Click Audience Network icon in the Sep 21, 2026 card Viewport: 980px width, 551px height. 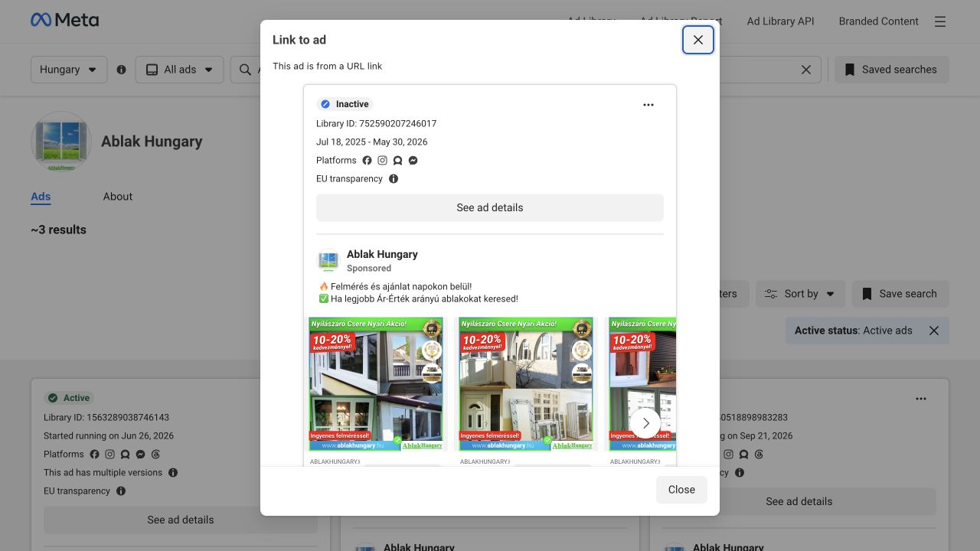pyautogui.click(x=743, y=455)
